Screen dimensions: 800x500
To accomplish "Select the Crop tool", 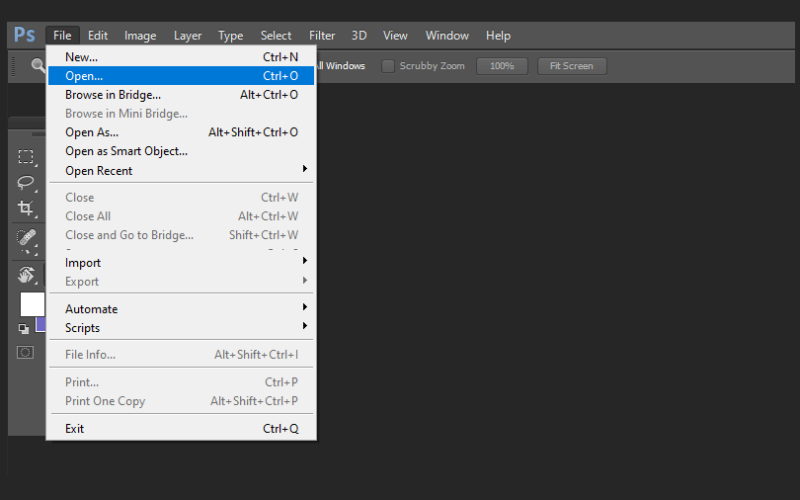I will (x=26, y=208).
